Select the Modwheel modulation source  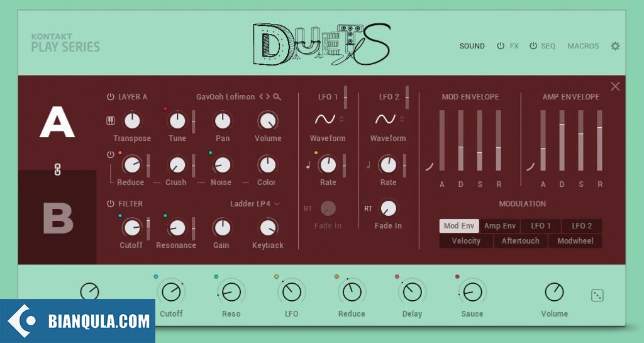(575, 241)
